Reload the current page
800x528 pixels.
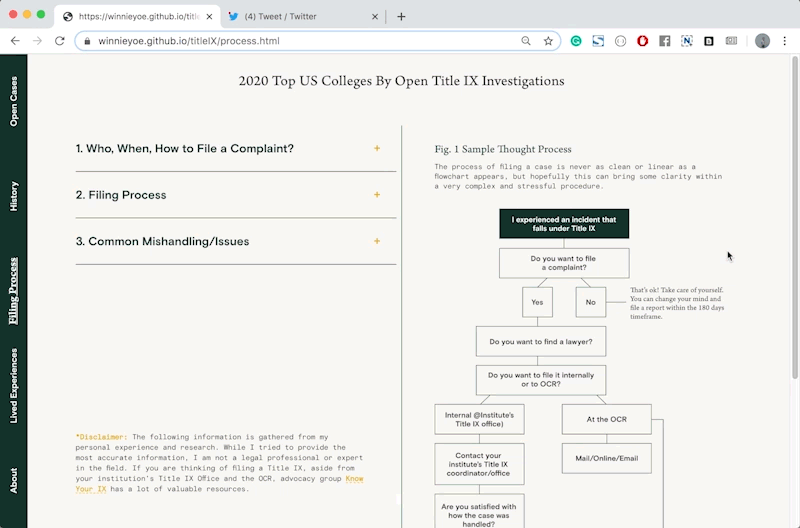coord(60,41)
